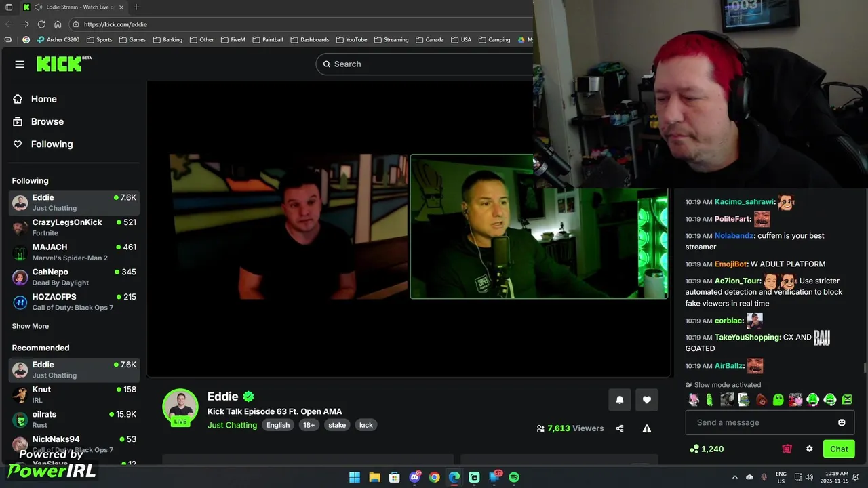
Task: Click Eddie's LIVE avatar below video
Action: pyautogui.click(x=180, y=407)
